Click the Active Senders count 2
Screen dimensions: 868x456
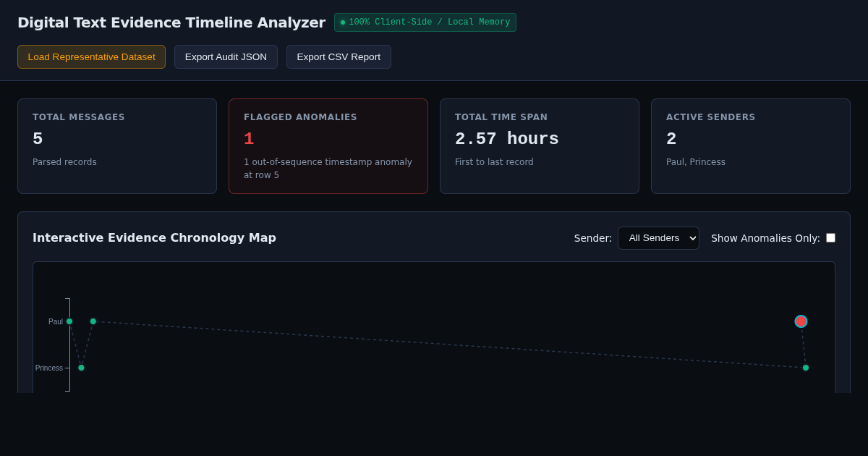pos(671,139)
